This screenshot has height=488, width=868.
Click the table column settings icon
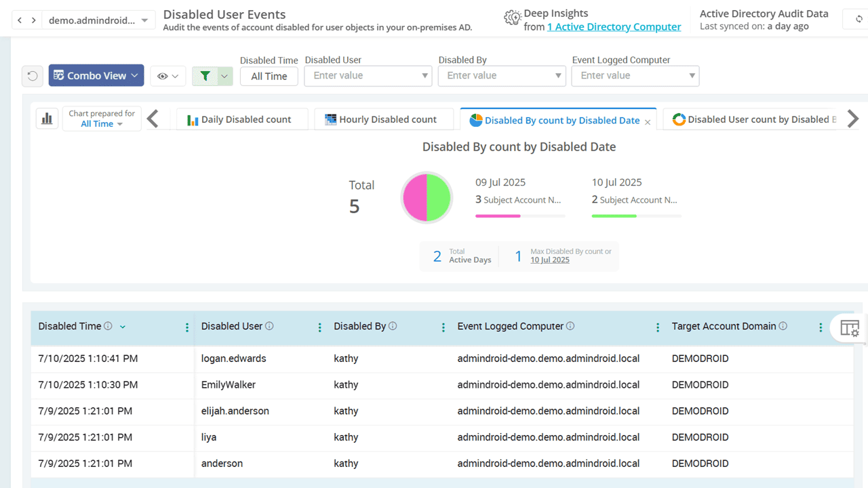[849, 329]
